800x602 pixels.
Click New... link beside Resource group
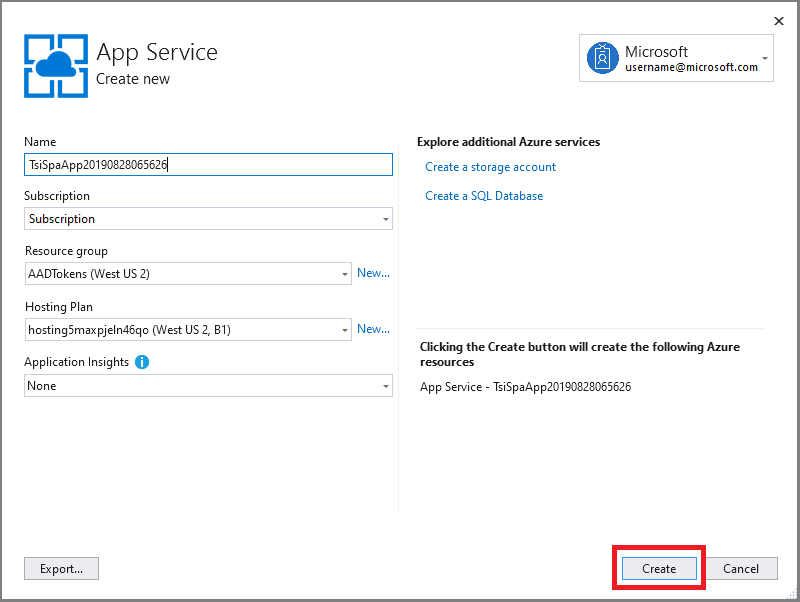tap(373, 273)
